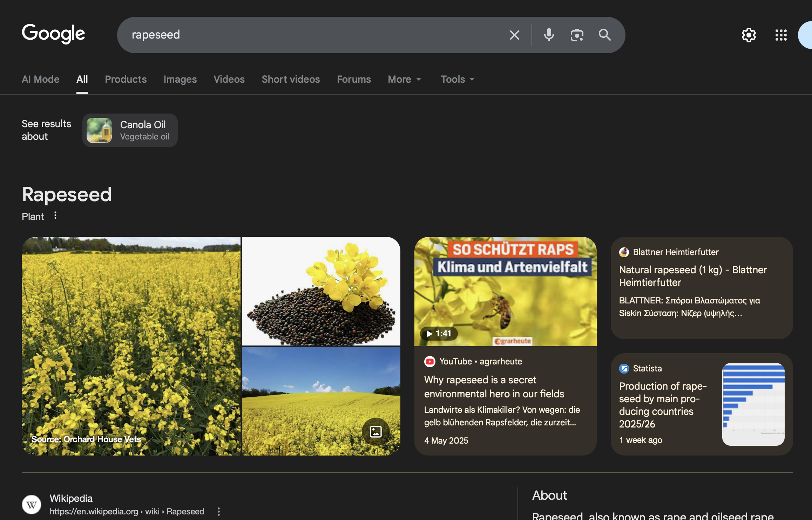Open Google Lens image search
This screenshot has width=812, height=520.
coord(577,35)
